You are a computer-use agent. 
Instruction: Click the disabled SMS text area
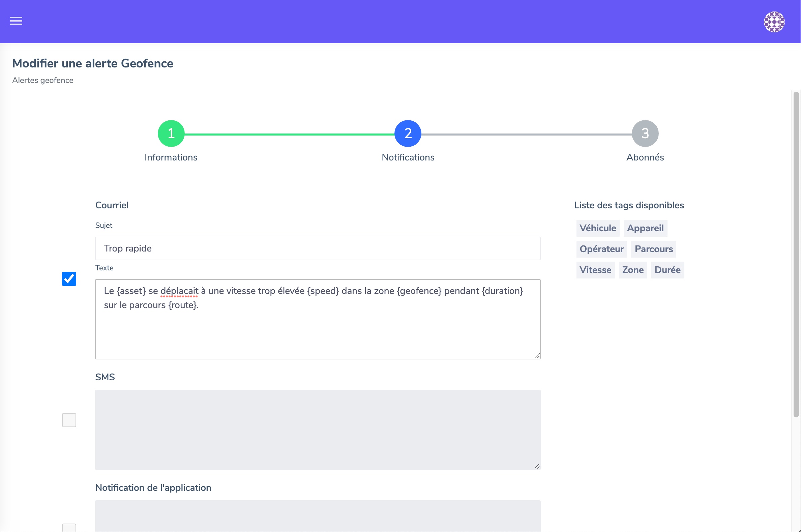point(318,429)
